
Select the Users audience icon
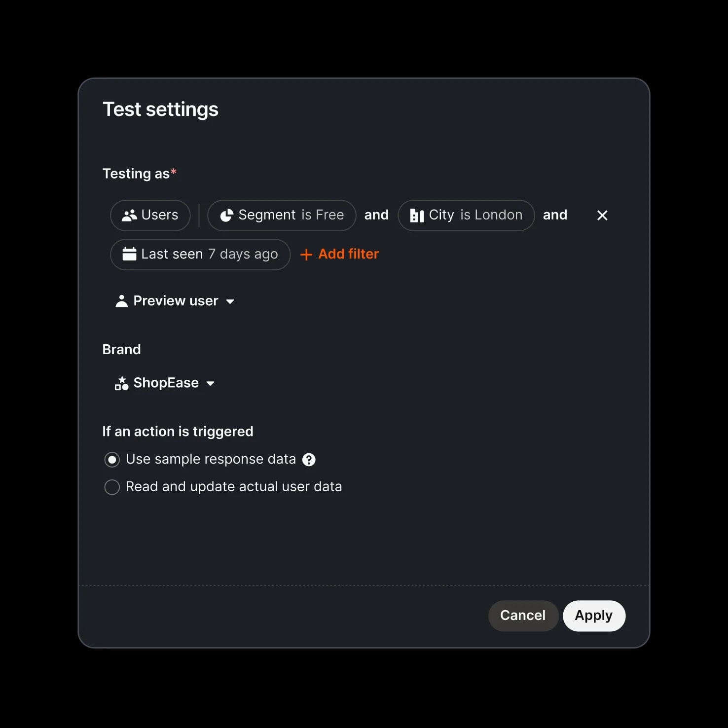(129, 215)
